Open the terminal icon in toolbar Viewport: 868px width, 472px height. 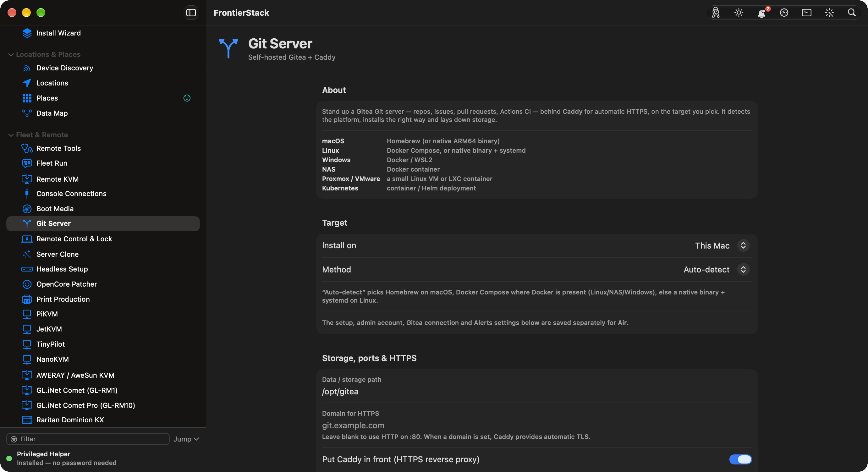click(x=807, y=13)
